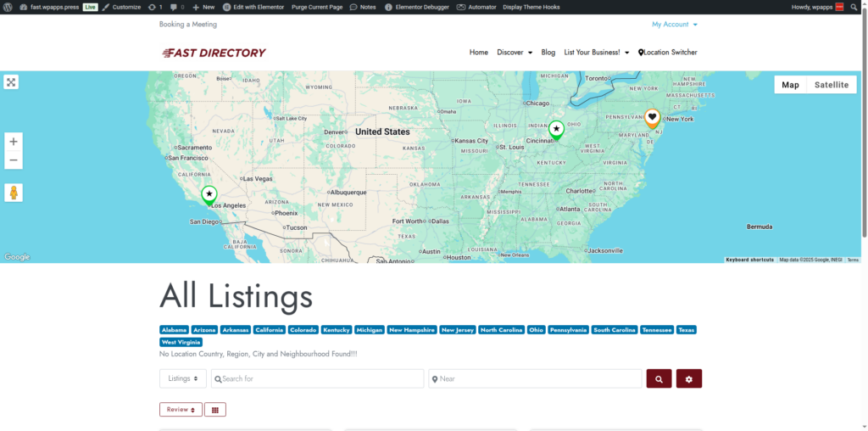Expand the My Account dropdown
The width and height of the screenshot is (868, 431).
pyautogui.click(x=674, y=25)
